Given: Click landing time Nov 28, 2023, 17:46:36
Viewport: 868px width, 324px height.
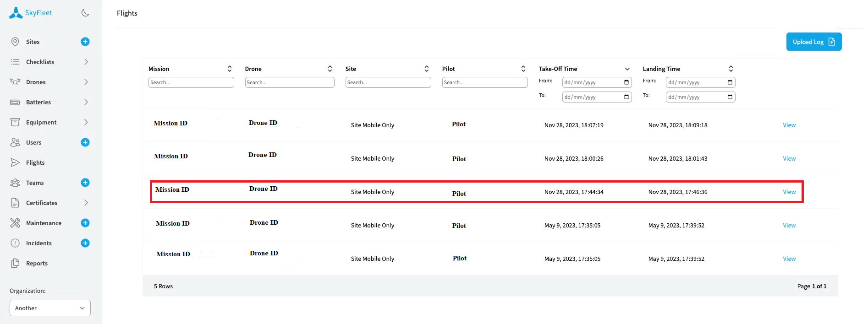Looking at the screenshot, I should (678, 192).
